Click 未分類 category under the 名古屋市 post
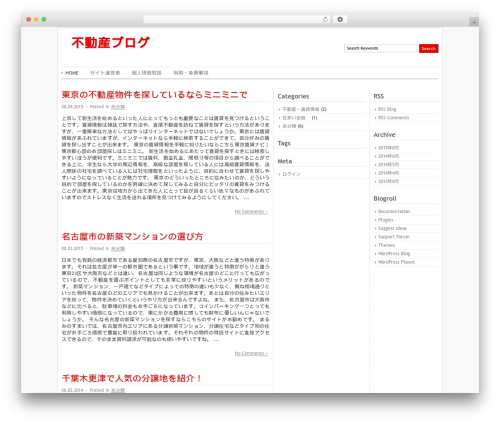Image resolution: width=500 pixels, height=423 pixels. pos(118,248)
